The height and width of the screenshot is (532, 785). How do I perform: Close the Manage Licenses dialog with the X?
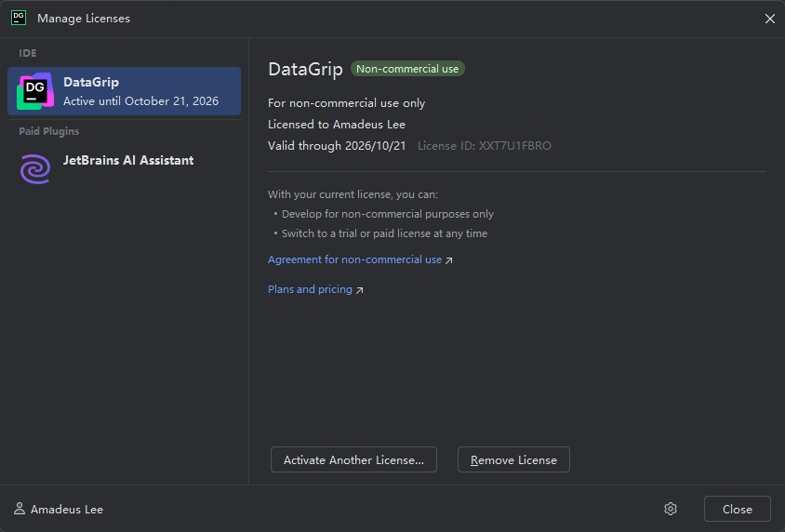tap(770, 19)
